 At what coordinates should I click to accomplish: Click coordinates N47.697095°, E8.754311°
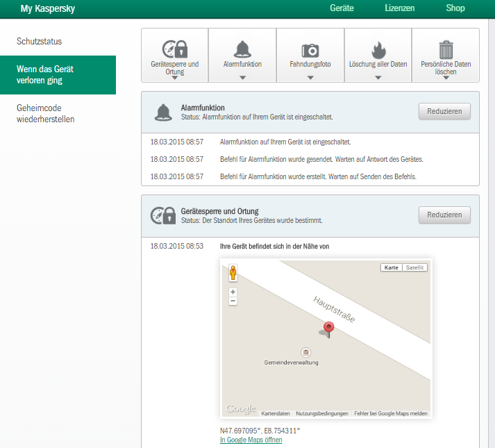pyautogui.click(x=260, y=431)
